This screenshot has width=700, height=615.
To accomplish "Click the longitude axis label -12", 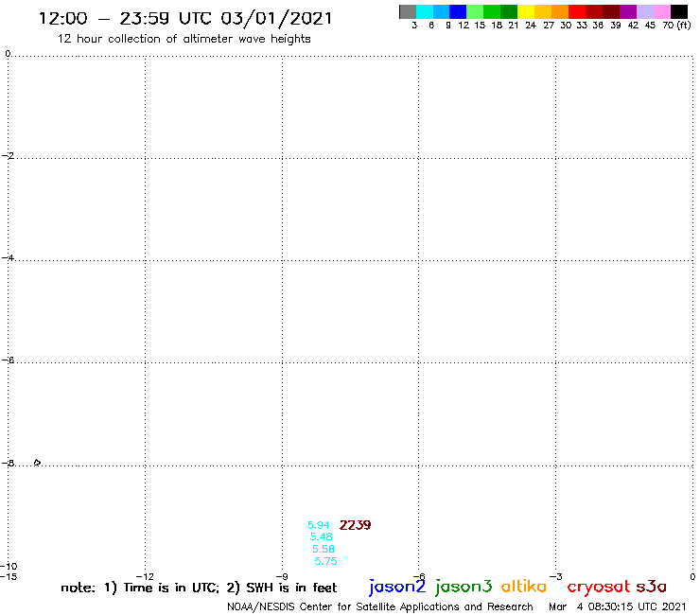I will (145, 576).
